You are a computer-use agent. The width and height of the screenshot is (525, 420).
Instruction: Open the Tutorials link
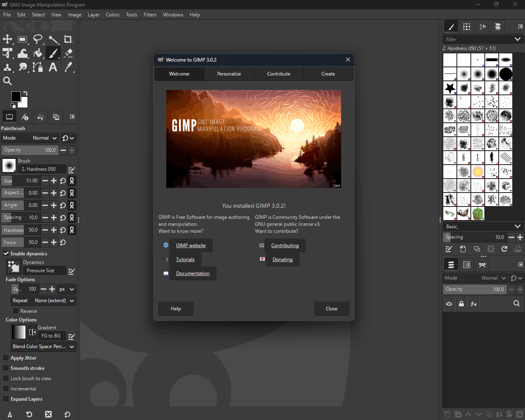click(x=185, y=259)
